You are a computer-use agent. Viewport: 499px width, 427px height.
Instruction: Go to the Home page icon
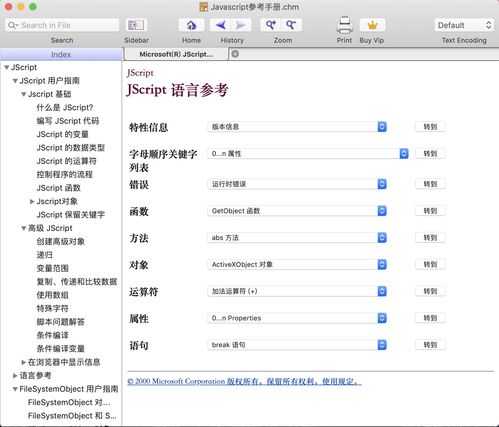[x=191, y=25]
